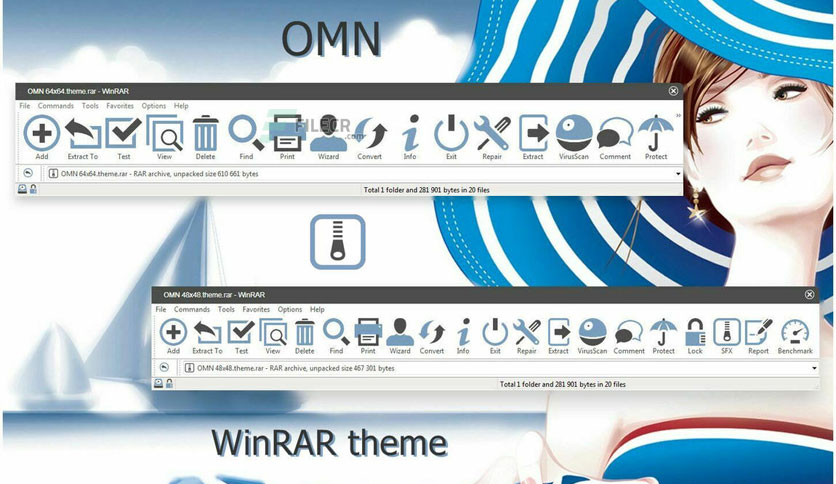Screen dimensions: 836x484
Task: Click Lock padlock icon in OMN 48x48 toolbar
Action: click(x=695, y=332)
